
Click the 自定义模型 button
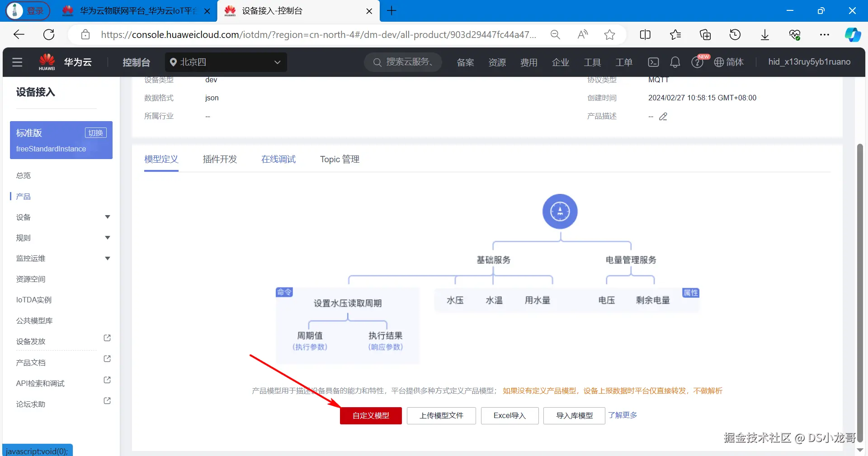tap(371, 416)
